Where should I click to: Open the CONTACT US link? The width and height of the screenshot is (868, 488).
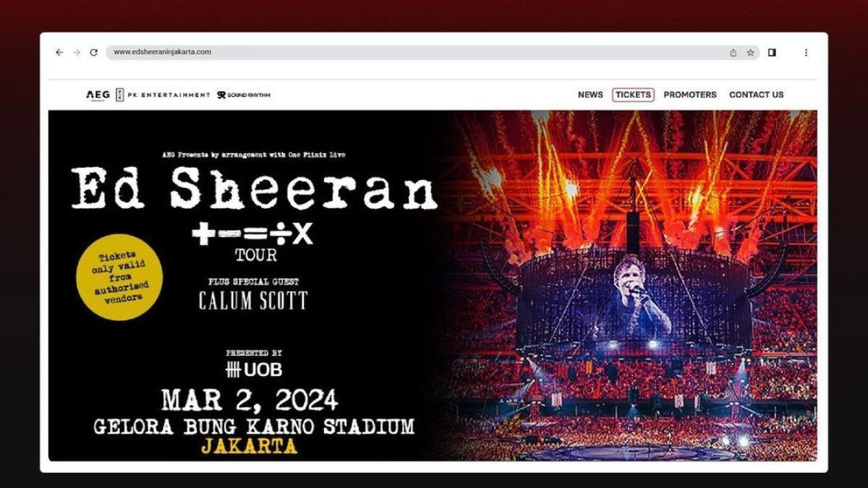[756, 95]
